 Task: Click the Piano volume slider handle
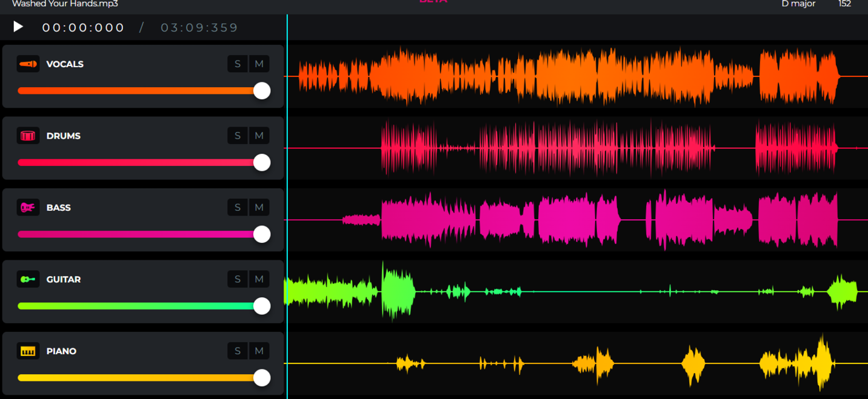click(x=262, y=378)
